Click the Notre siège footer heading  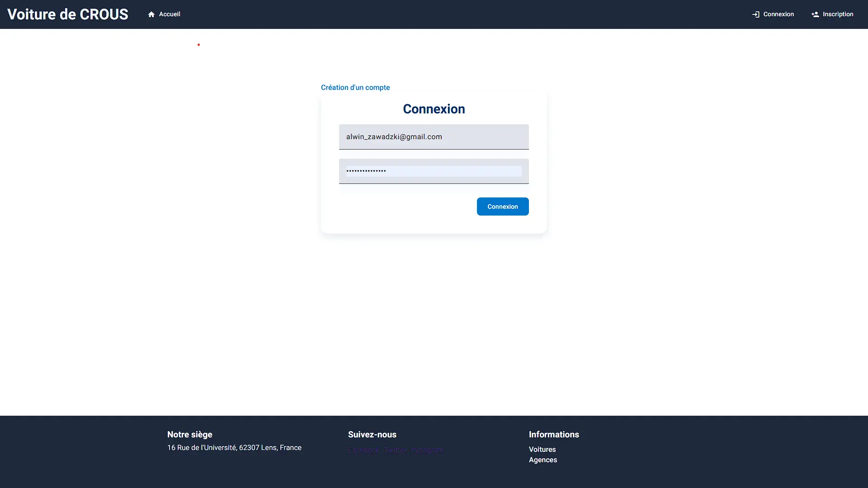tap(189, 435)
